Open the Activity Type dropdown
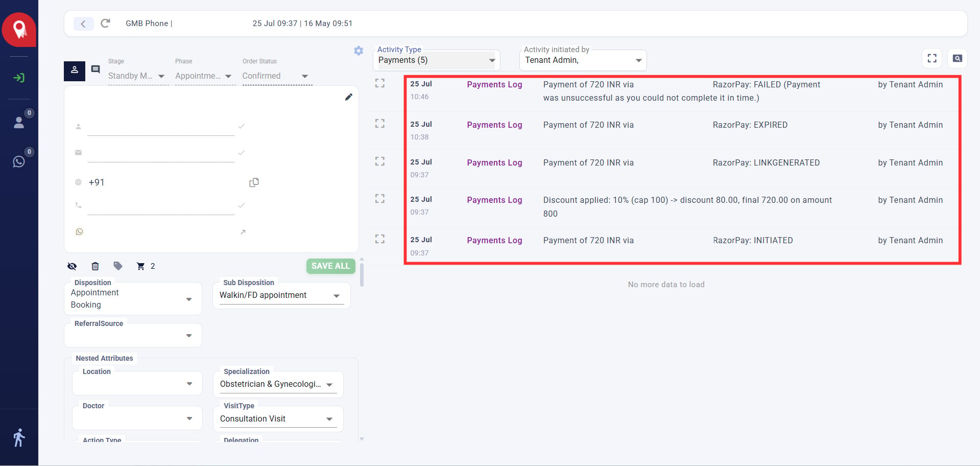 pos(437,60)
